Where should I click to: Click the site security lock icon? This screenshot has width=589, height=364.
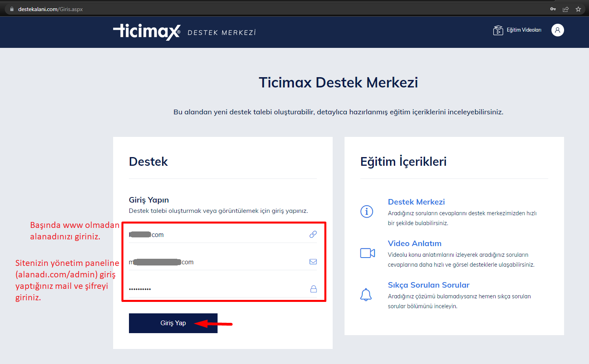(12, 9)
